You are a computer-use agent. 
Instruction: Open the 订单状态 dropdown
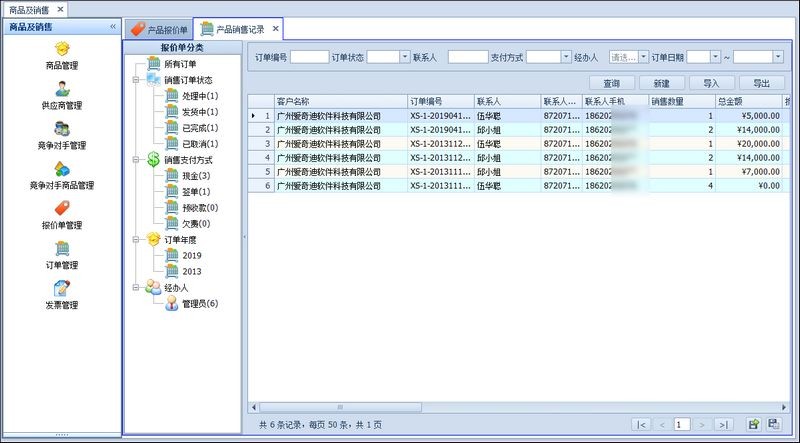(x=405, y=57)
